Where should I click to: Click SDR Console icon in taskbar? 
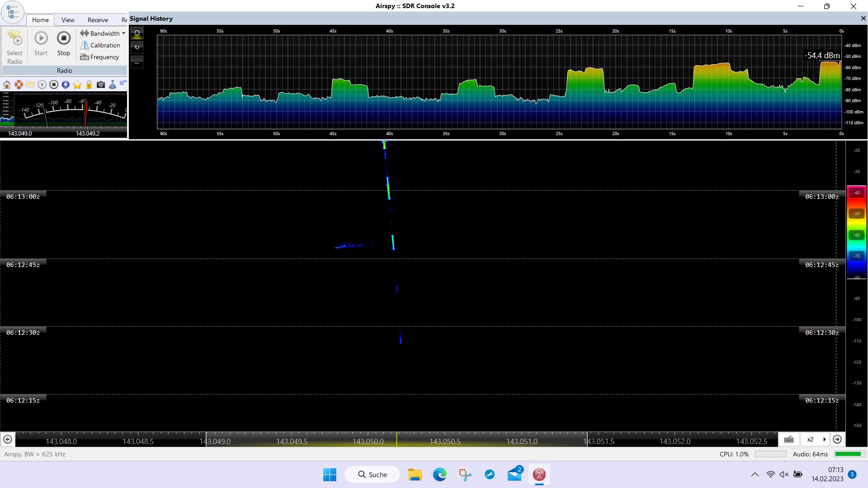pos(539,474)
